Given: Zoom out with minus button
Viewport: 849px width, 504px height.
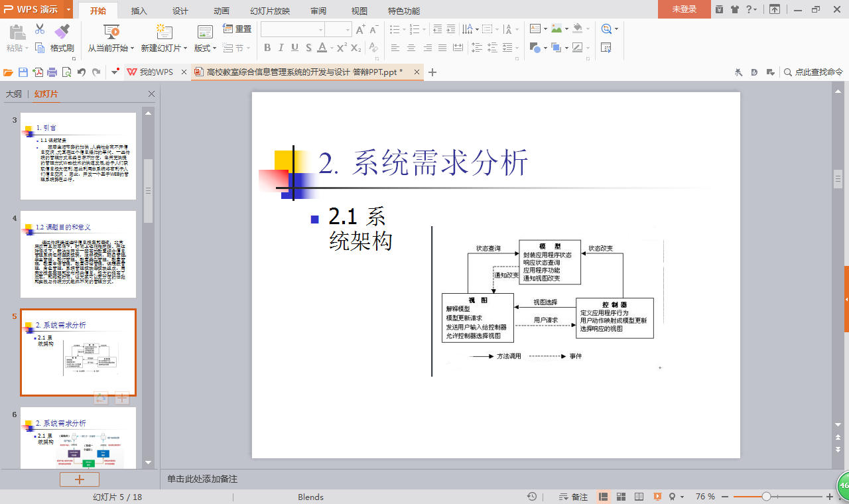Looking at the screenshot, I should click(x=725, y=497).
